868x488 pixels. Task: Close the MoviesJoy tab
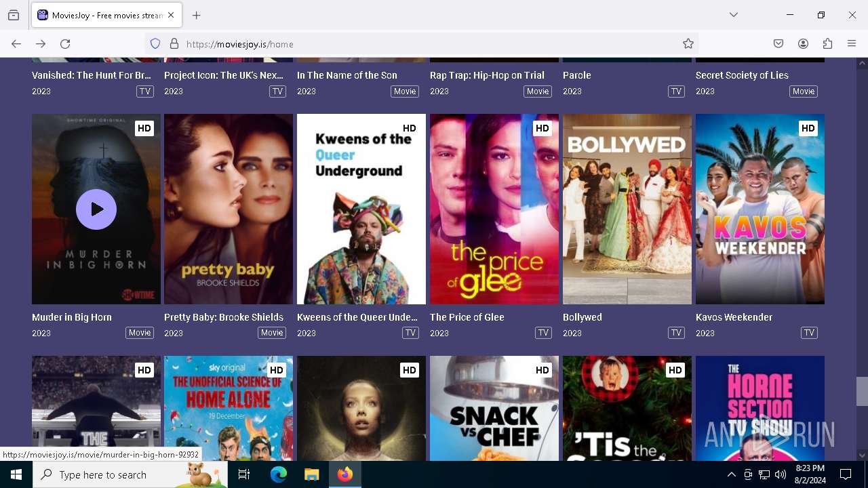(171, 15)
